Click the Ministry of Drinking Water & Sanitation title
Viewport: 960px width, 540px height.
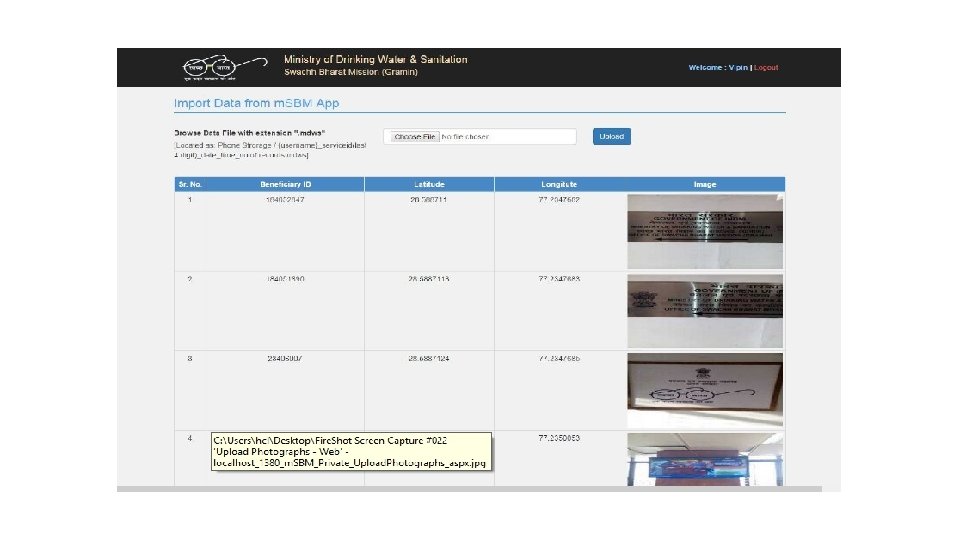(x=375, y=59)
